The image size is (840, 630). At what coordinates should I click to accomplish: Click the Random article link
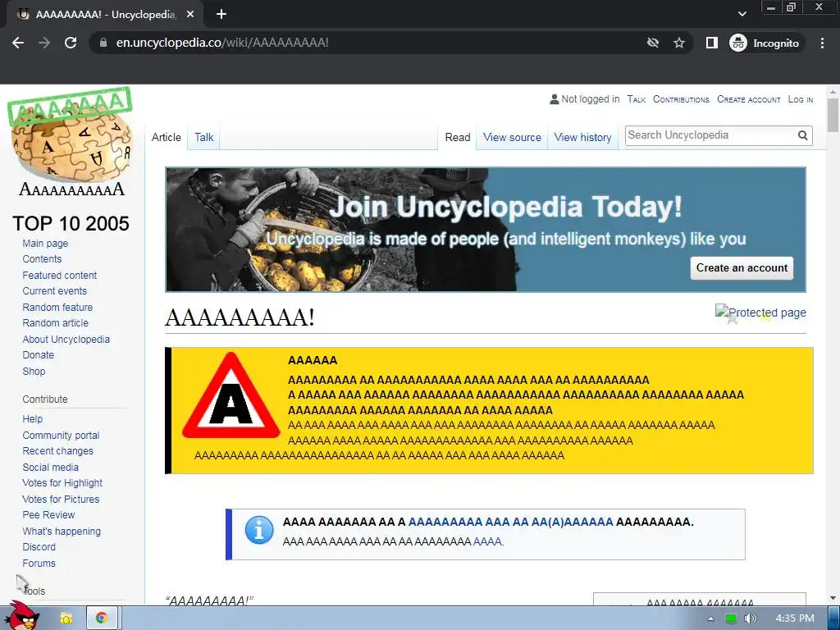click(x=55, y=323)
